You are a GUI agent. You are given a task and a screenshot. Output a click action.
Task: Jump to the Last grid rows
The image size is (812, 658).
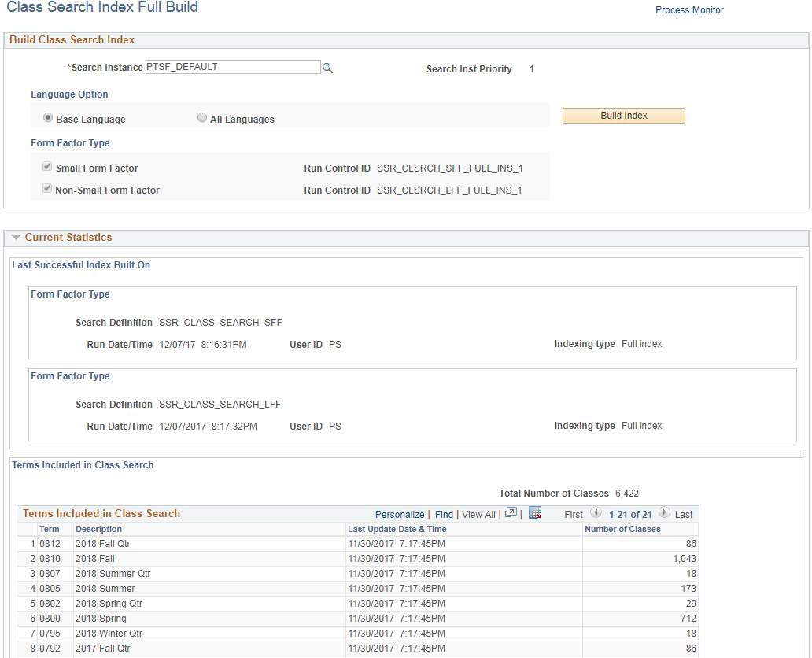point(683,513)
